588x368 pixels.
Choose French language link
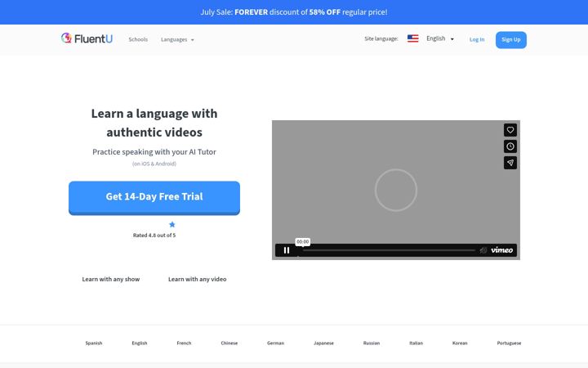coord(184,343)
